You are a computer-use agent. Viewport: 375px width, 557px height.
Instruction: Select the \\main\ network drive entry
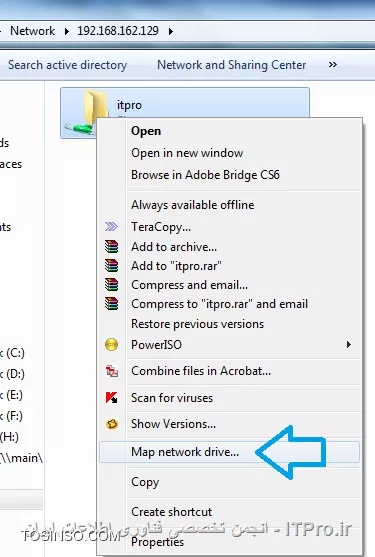pyautogui.click(x=21, y=458)
